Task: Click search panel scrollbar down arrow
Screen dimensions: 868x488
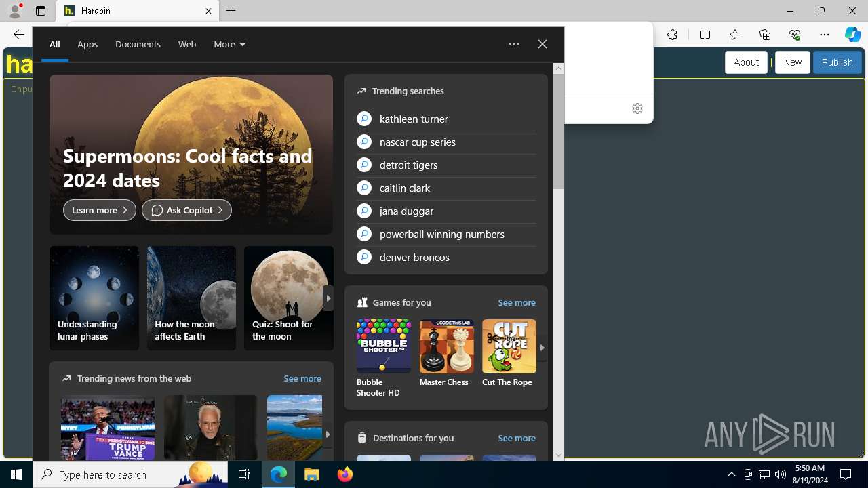Action: (559, 455)
